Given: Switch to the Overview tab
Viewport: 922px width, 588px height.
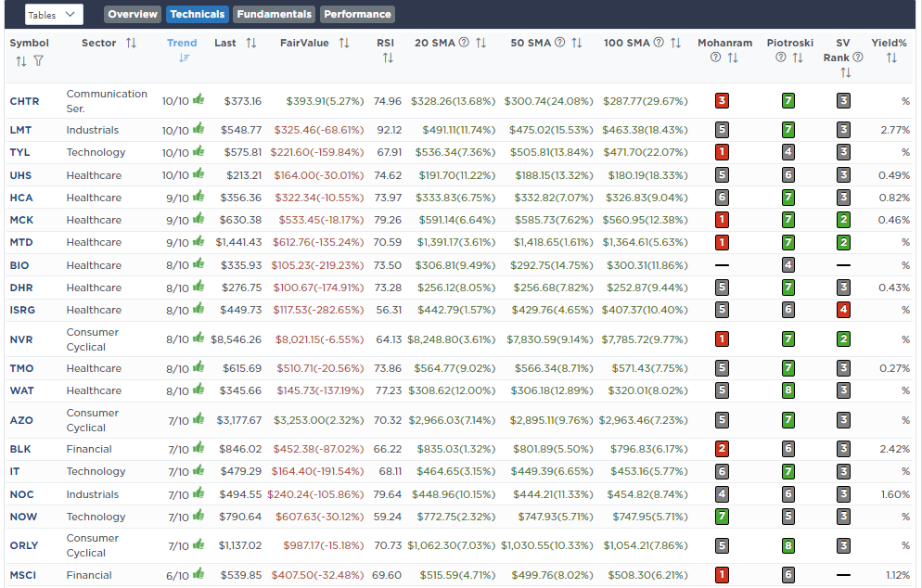Looking at the screenshot, I should tap(133, 14).
